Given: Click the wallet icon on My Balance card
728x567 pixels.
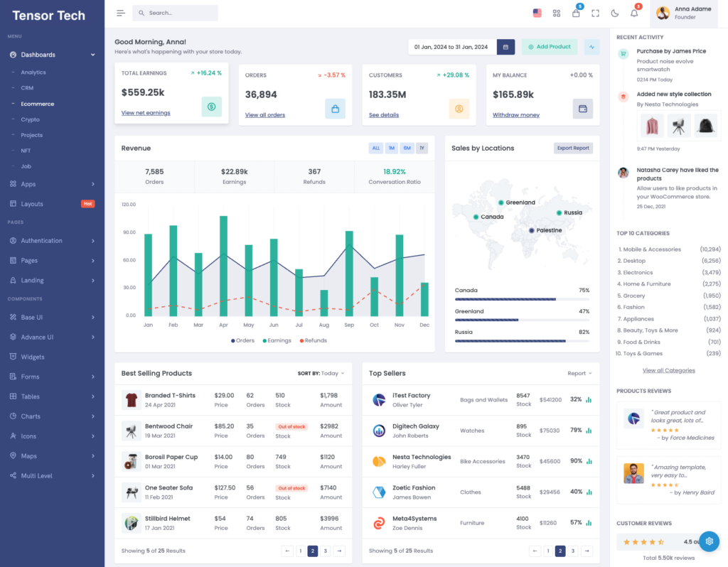Looking at the screenshot, I should click(x=582, y=108).
